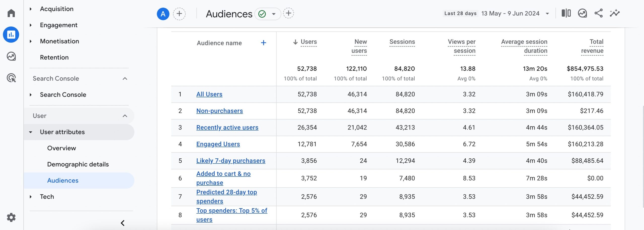Click the revenue cell $88,485.64
The image size is (644, 230).
click(x=587, y=161)
